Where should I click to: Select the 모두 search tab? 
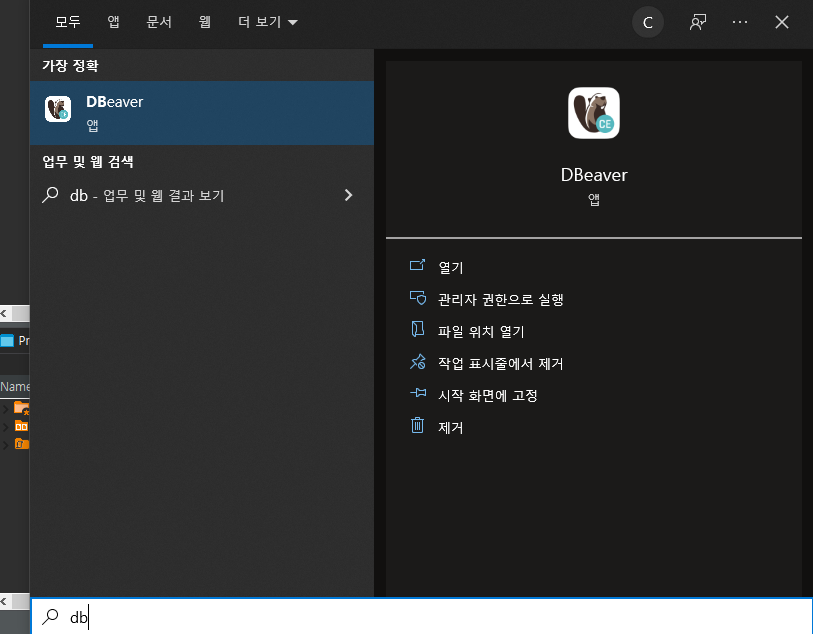[x=68, y=22]
